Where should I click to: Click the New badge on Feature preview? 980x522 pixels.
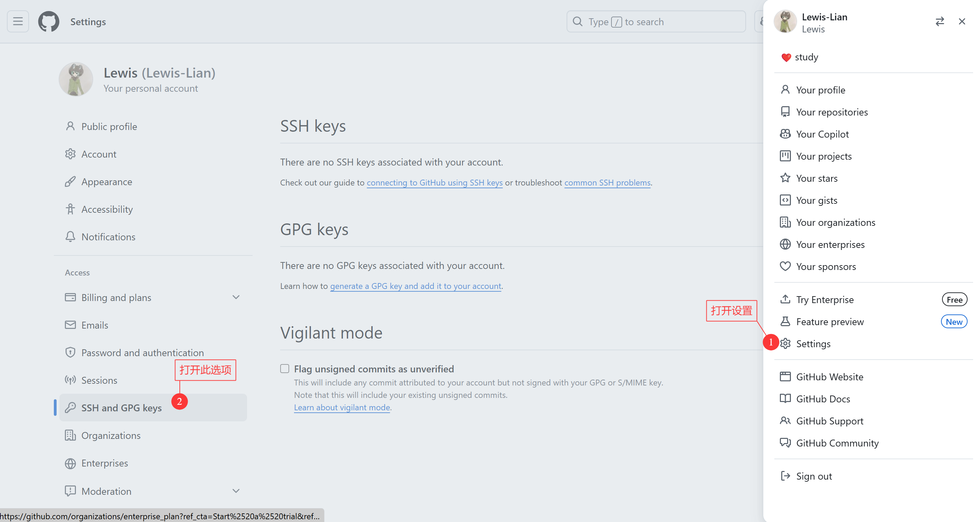[x=954, y=322]
